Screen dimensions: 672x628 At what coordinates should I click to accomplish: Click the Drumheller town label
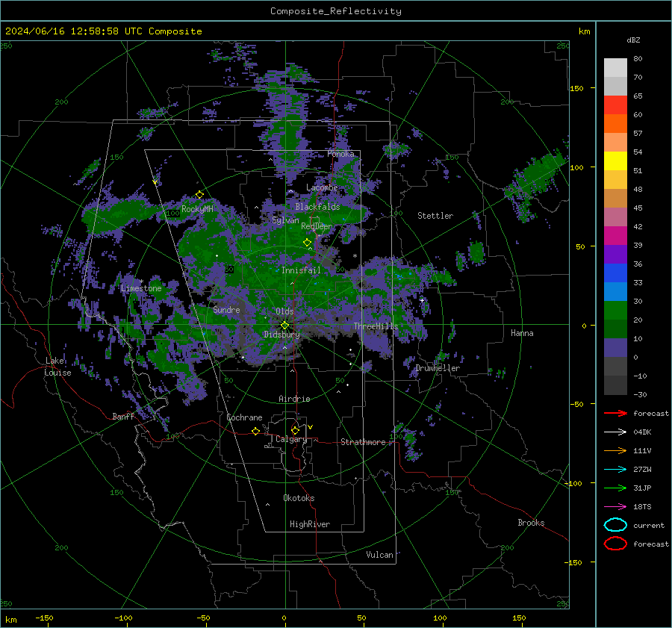coord(438,368)
